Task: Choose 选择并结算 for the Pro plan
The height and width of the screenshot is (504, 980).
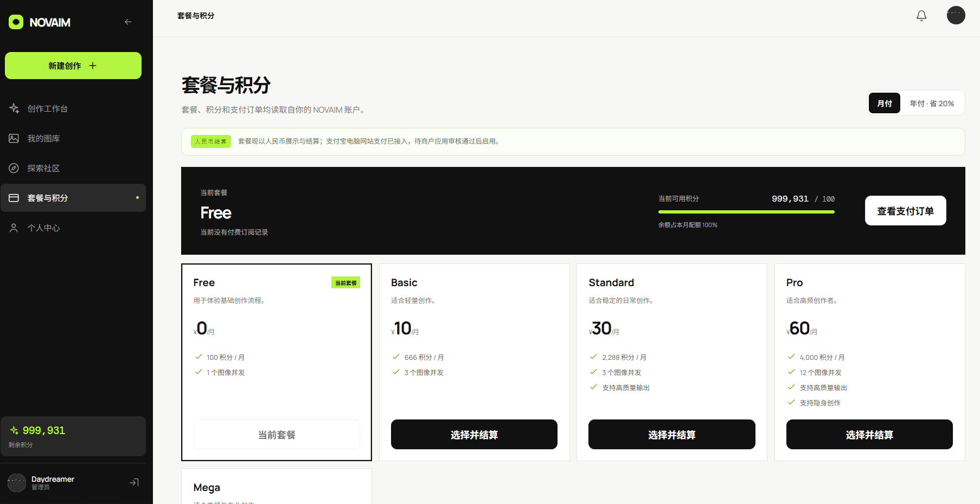Action: click(869, 435)
